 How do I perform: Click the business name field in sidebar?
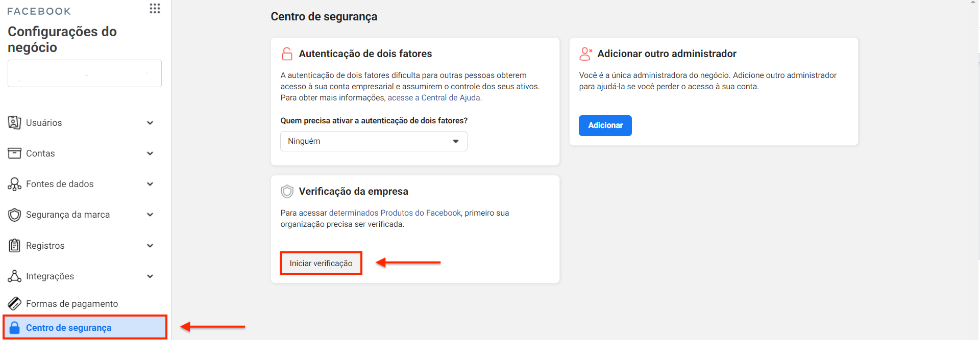pos(85,73)
